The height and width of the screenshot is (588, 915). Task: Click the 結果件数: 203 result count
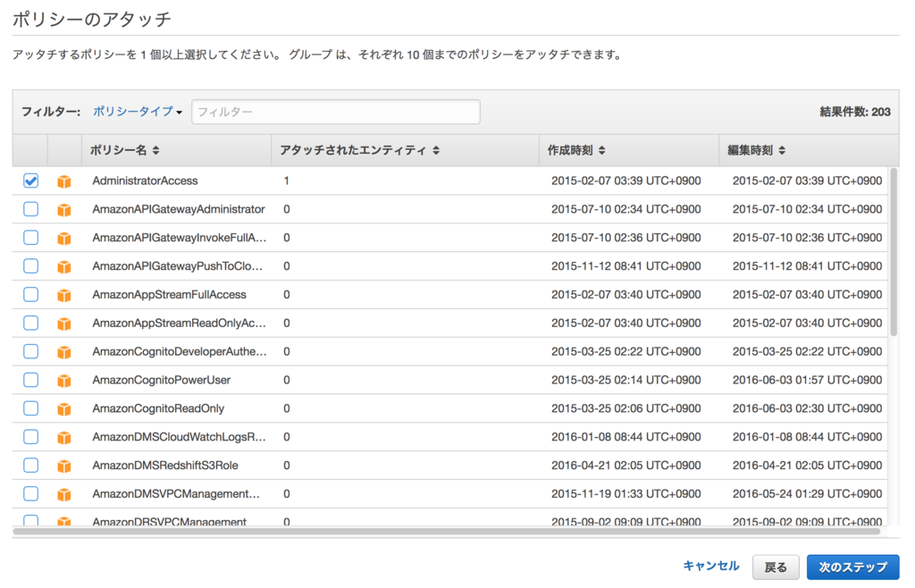coord(855,112)
